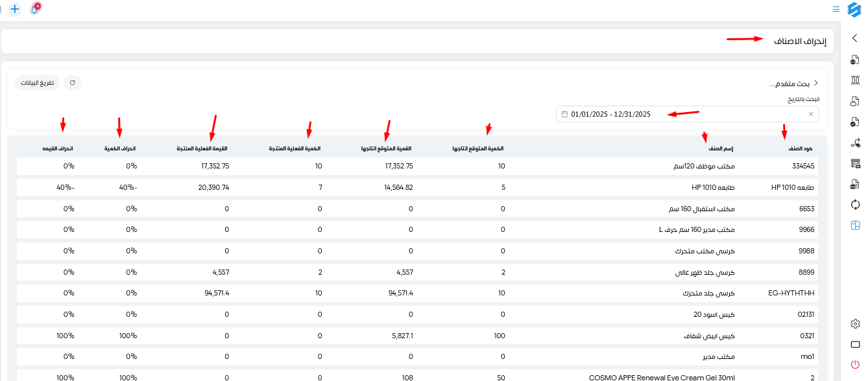This screenshot has width=868, height=381.
Task: Collapse the right sidebar with the chevron
Action: point(854,39)
